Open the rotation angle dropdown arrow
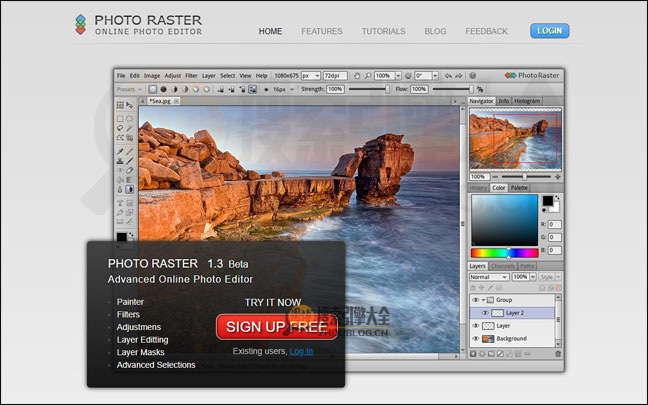The image size is (648, 405). click(435, 76)
